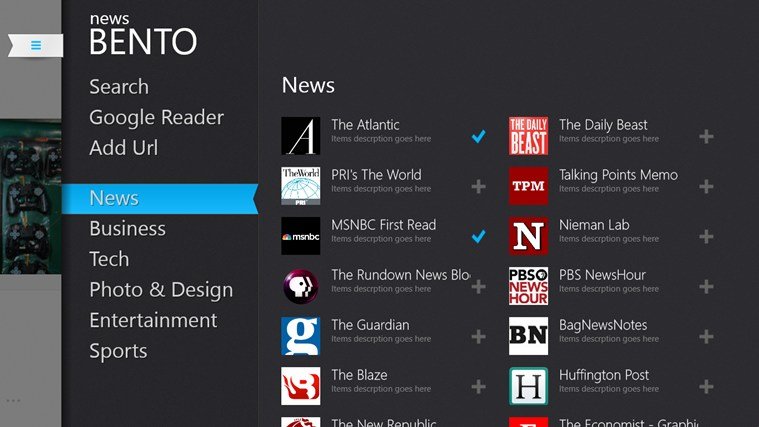Add Nieman Lab using plus icon

point(706,236)
